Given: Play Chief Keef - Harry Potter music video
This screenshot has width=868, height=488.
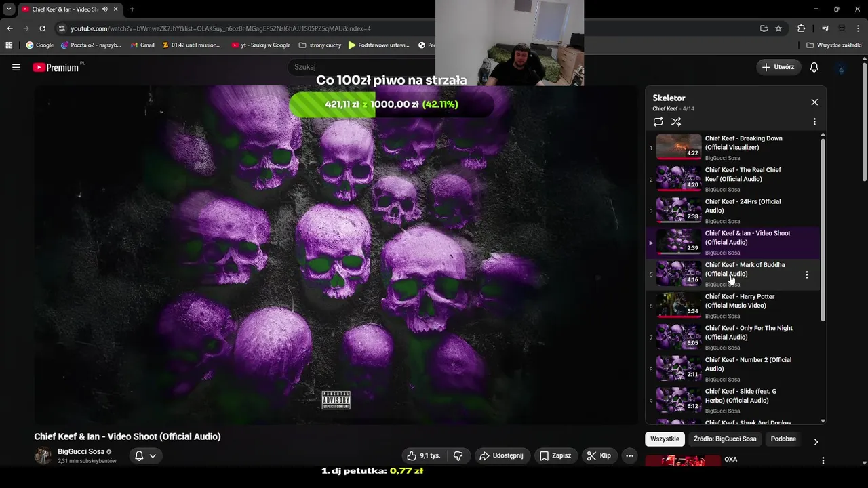Looking at the screenshot, I should pos(732,306).
